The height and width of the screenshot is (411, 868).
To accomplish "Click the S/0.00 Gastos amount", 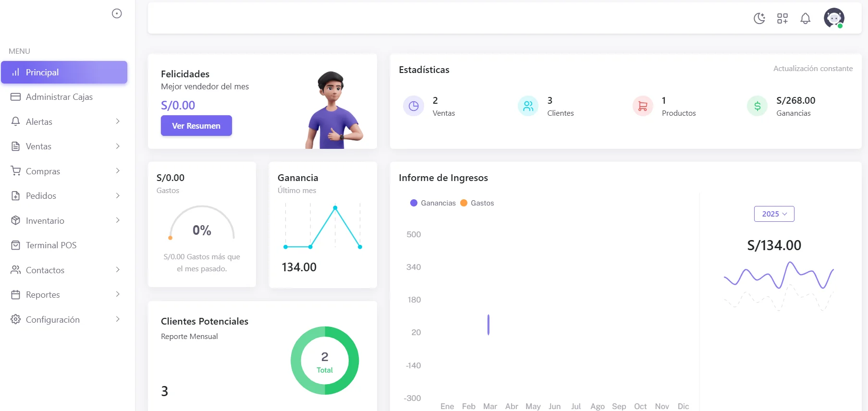I will (171, 178).
